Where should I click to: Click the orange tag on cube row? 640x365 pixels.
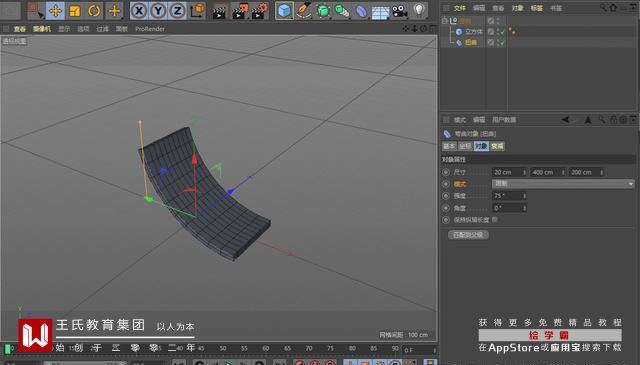pos(512,31)
